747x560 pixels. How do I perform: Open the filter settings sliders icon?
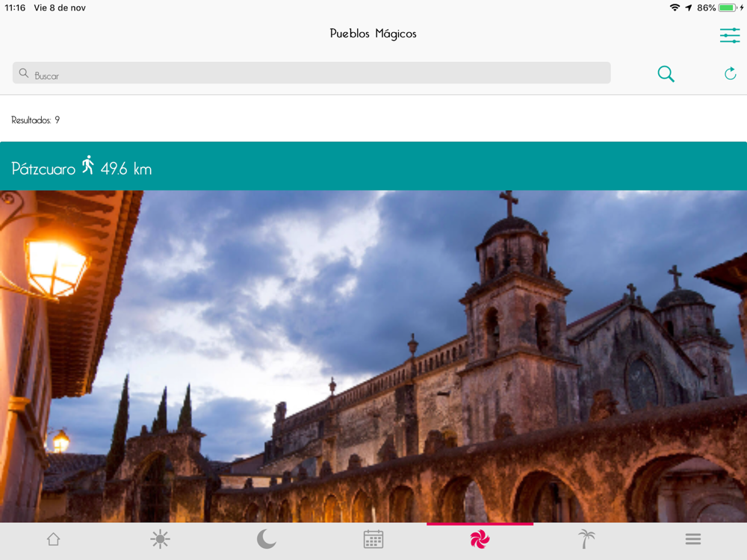[729, 35]
